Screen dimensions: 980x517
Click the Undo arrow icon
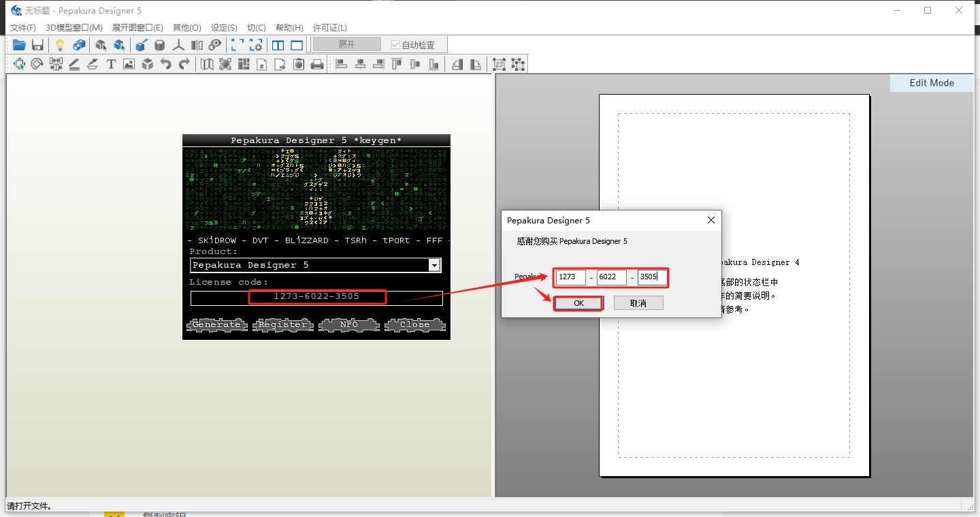[165, 64]
